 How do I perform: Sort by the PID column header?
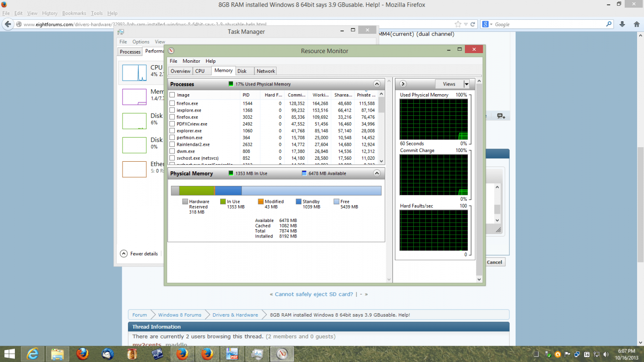coord(251,95)
